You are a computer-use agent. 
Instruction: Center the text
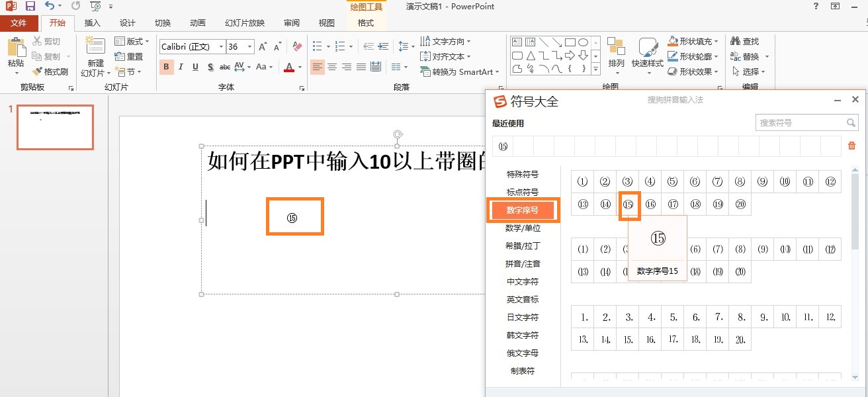coord(332,67)
